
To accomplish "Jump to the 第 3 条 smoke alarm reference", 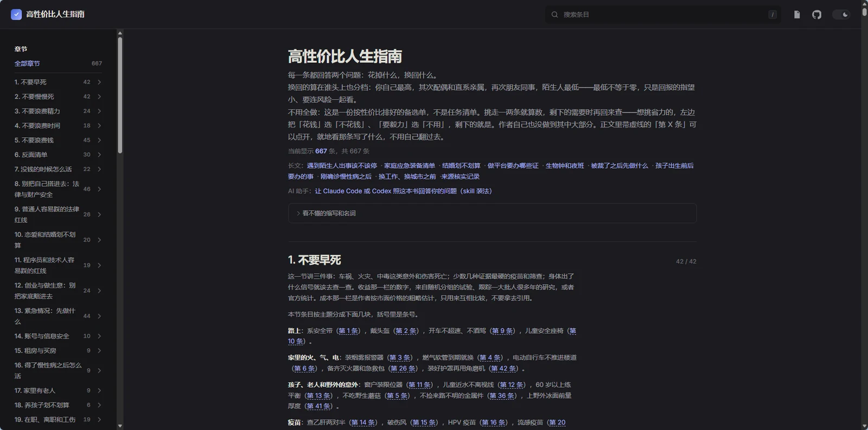I will pos(400,357).
